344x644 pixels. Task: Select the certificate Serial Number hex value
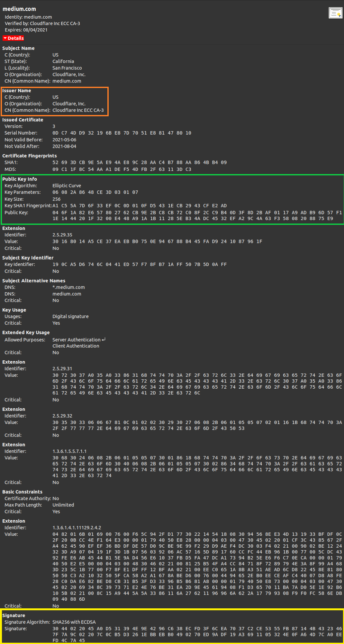(x=122, y=133)
